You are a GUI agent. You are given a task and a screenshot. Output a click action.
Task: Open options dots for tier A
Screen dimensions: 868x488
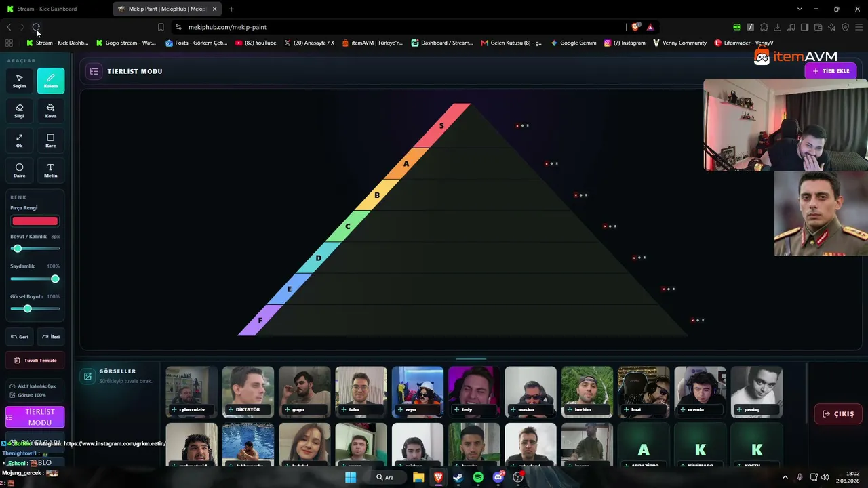[x=551, y=163]
